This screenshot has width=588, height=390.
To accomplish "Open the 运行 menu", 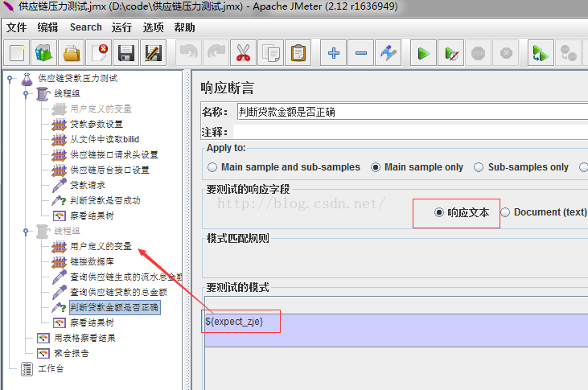I will pos(122,27).
